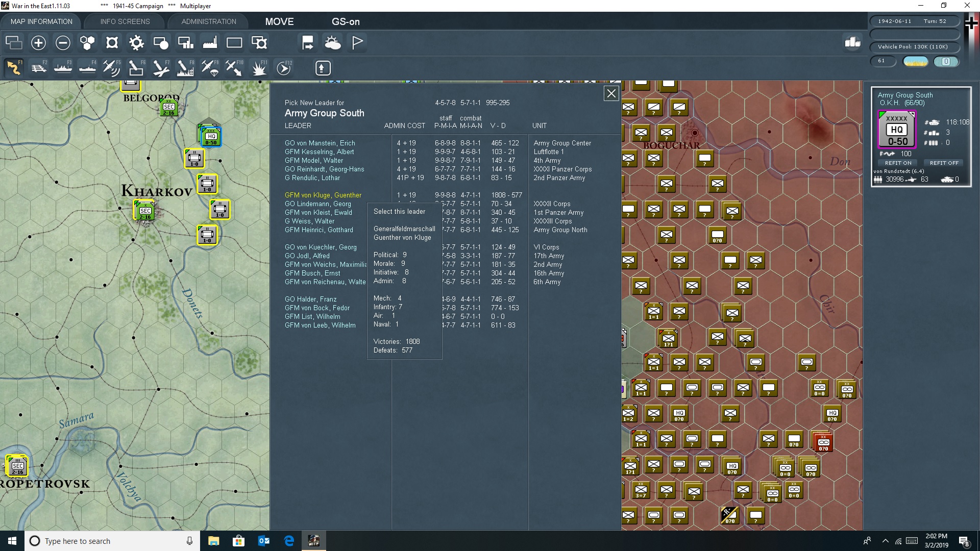This screenshot has width=980, height=551.
Task: Select leader GFM von Kluge, Guenther
Action: click(x=323, y=195)
